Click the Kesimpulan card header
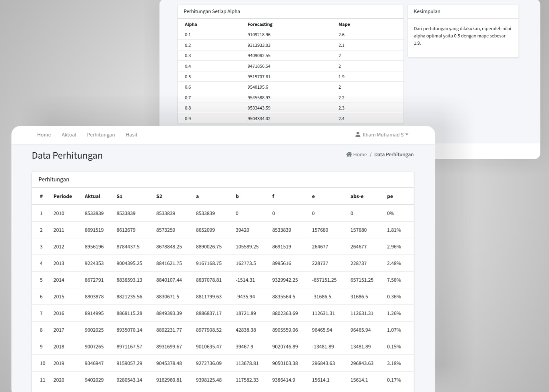This screenshot has height=392, width=549. [x=427, y=11]
